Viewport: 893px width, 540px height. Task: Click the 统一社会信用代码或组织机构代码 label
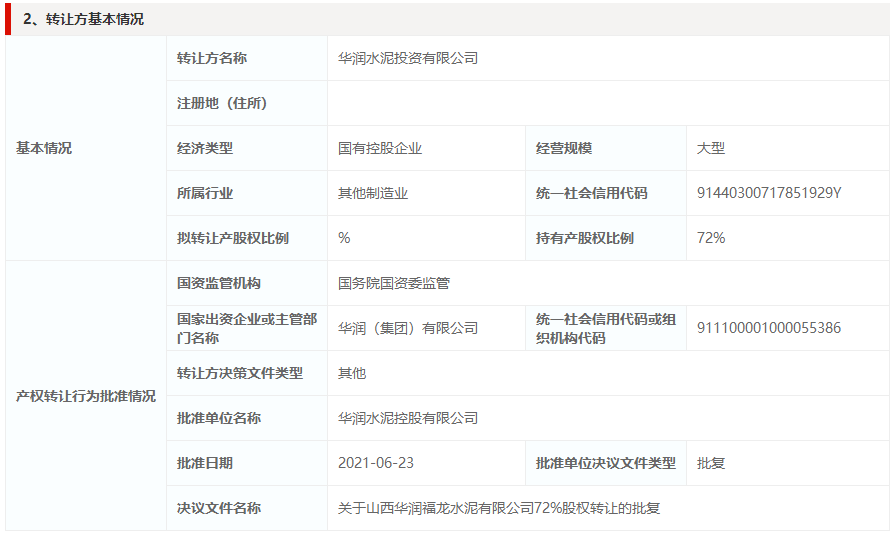(606, 328)
